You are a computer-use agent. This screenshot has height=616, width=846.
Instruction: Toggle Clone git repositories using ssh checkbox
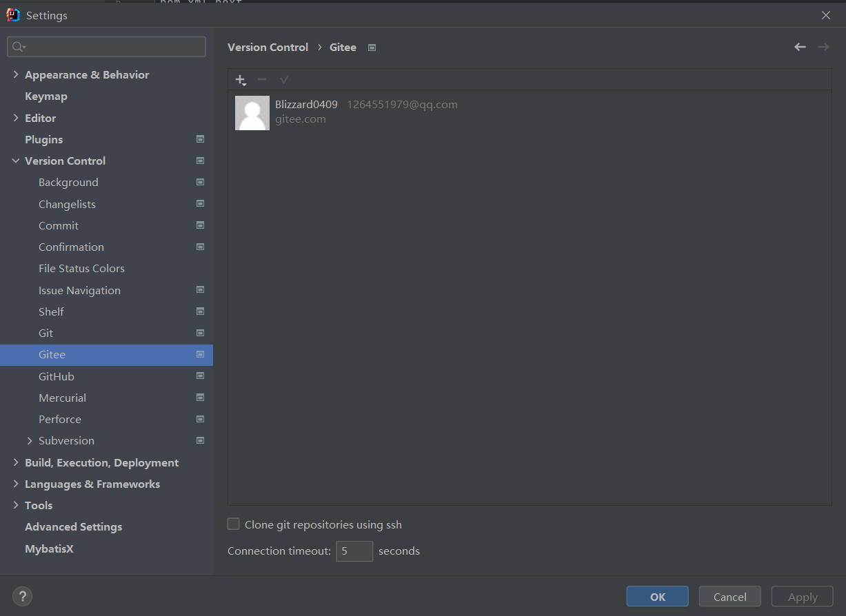pyautogui.click(x=234, y=524)
